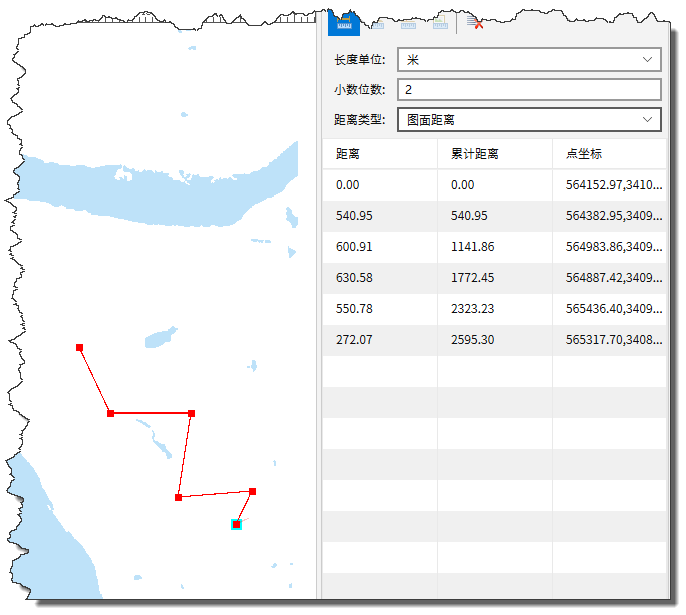Select coordinate cell starting 565317.70
Image resolution: width=686 pixels, height=615 pixels.
pos(609,340)
